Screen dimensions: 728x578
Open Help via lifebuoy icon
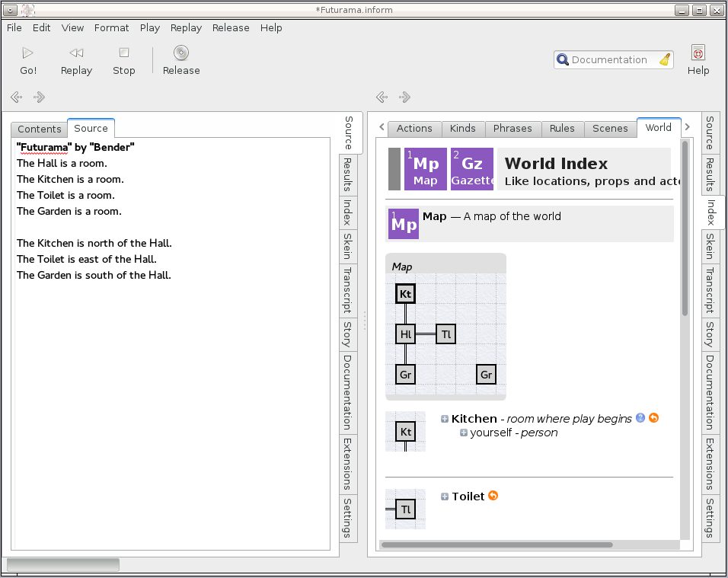(x=698, y=53)
